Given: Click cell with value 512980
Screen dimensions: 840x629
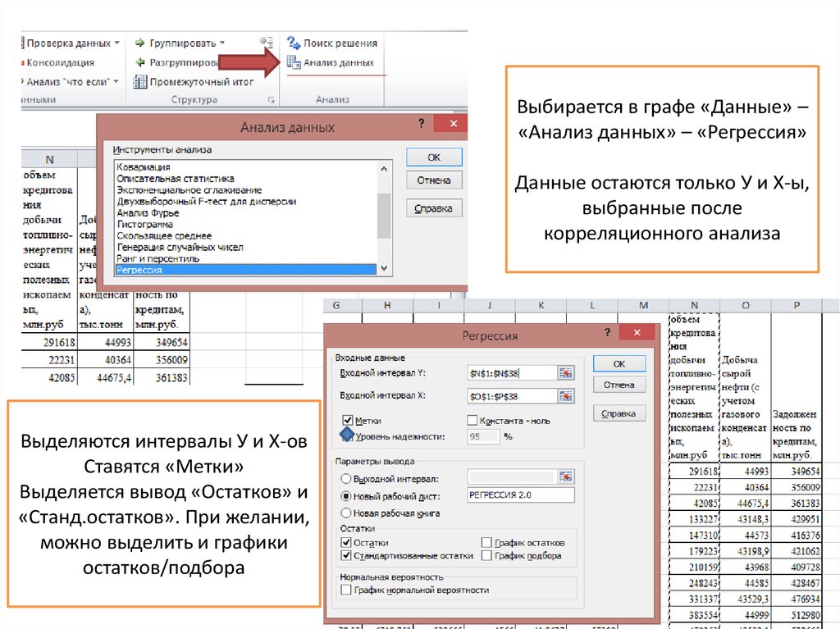Looking at the screenshot, I should coord(797,615).
